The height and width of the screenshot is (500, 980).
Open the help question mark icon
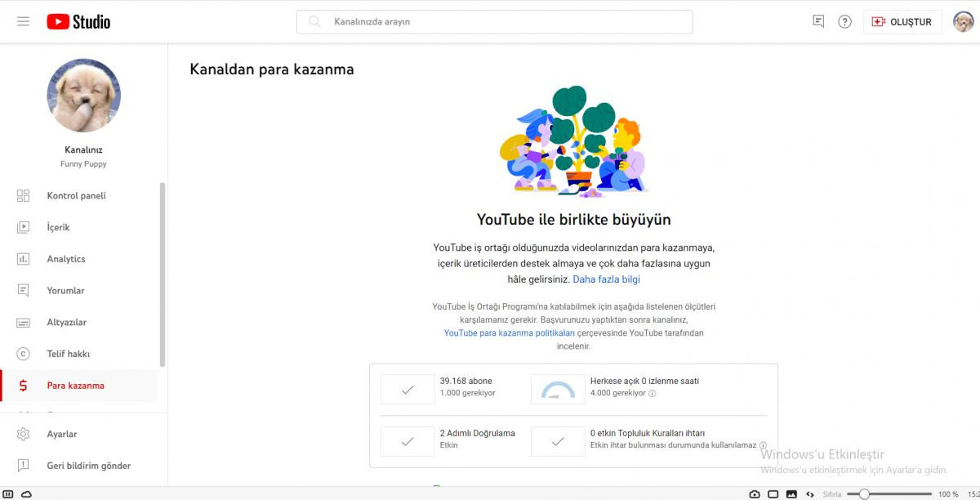click(x=845, y=21)
